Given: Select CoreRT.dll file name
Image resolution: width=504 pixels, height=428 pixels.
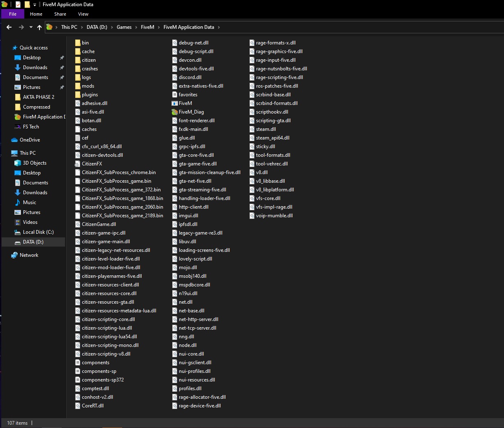Looking at the screenshot, I should [x=92, y=406].
